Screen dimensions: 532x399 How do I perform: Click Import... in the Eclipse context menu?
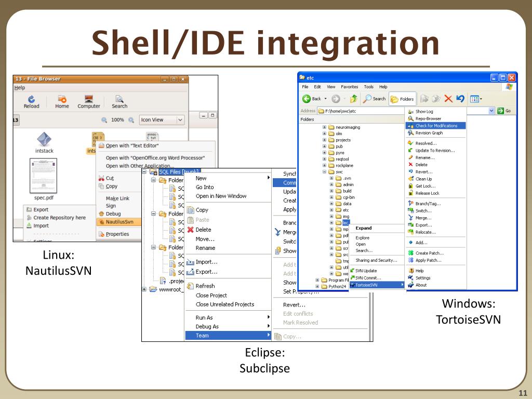tap(206, 262)
